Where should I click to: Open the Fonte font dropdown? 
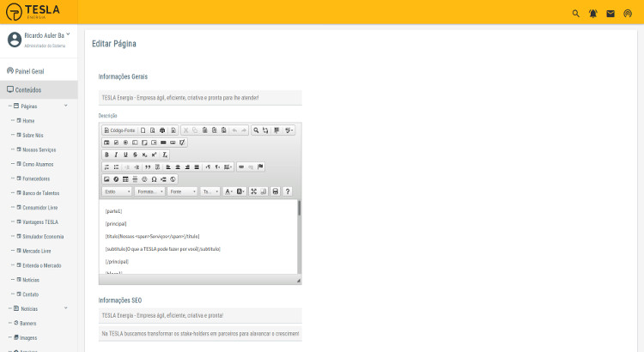pos(182,191)
